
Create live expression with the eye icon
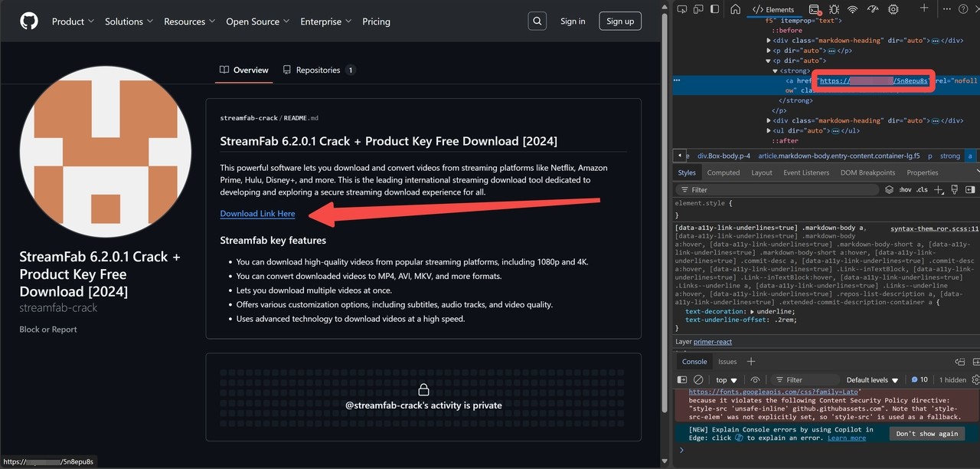point(755,380)
